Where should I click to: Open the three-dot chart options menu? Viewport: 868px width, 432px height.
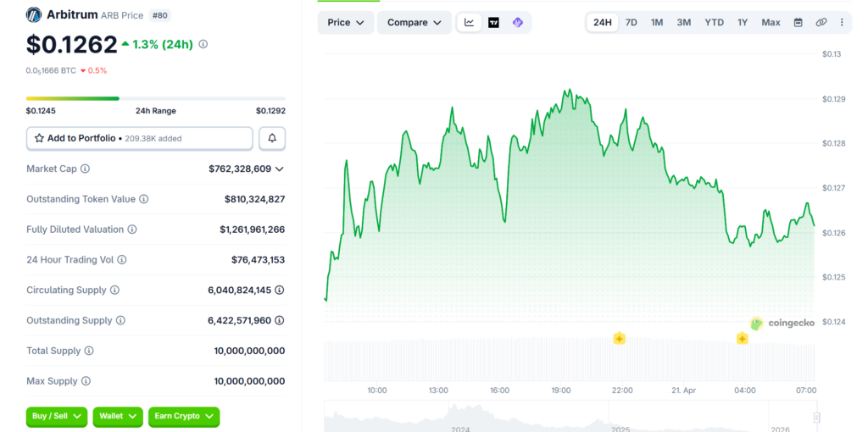click(841, 23)
